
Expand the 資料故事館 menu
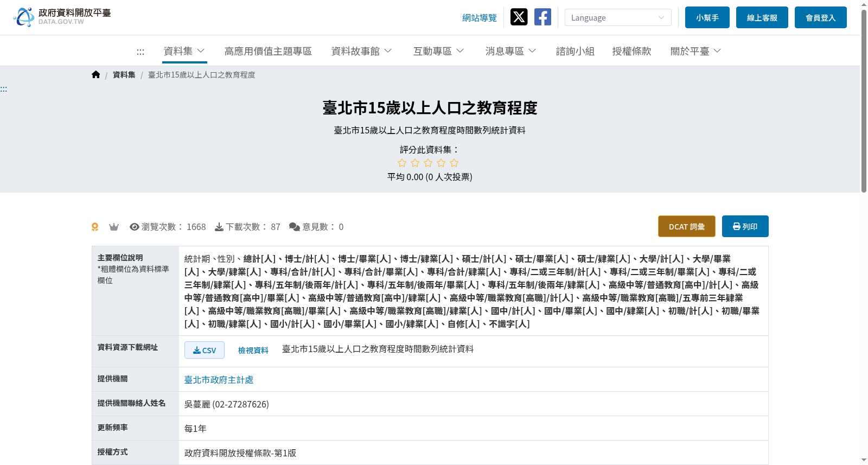coord(361,51)
